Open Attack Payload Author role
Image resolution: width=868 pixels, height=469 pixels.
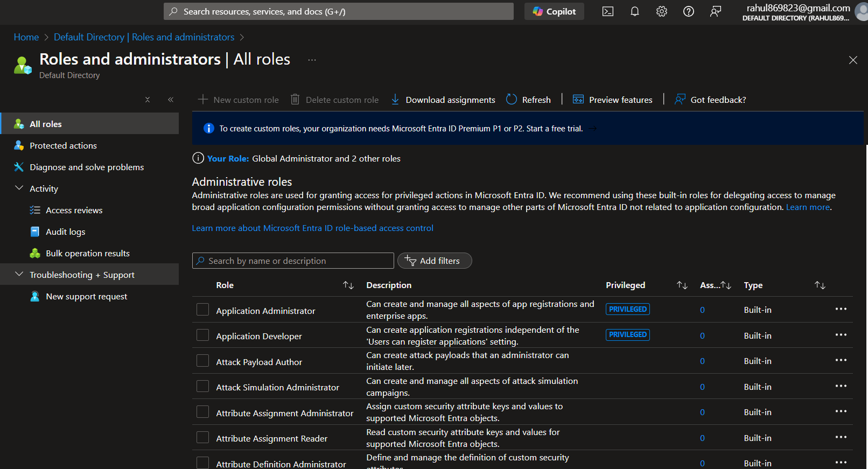(x=259, y=362)
